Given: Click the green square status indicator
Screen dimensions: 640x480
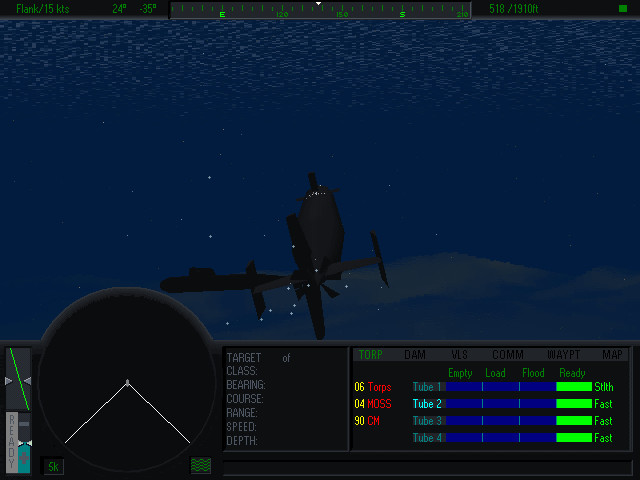Looking at the screenshot, I should pyautogui.click(x=623, y=9).
